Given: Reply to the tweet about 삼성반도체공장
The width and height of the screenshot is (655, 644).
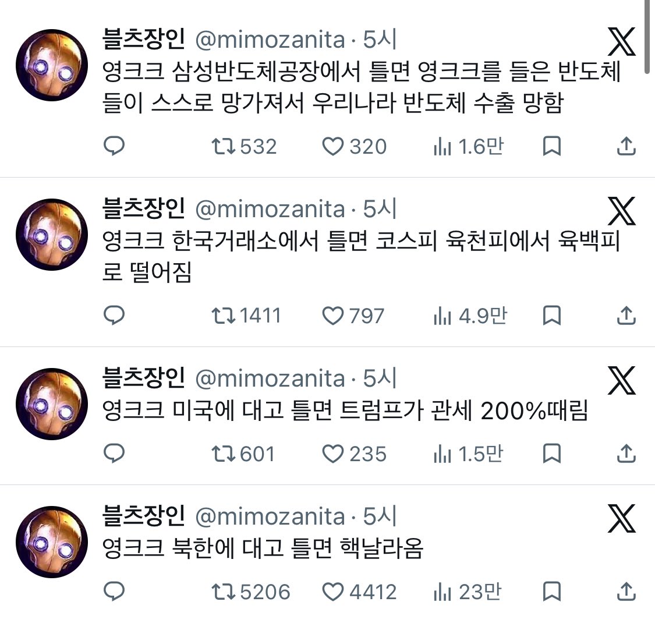Looking at the screenshot, I should pos(114,146).
